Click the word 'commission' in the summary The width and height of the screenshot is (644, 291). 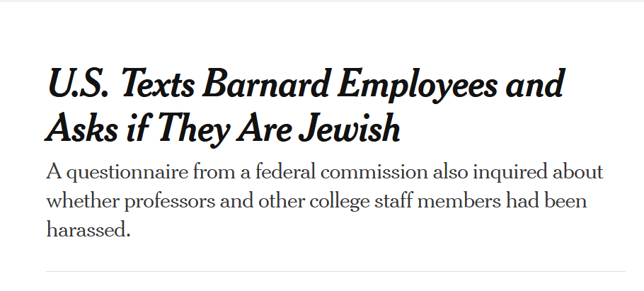(x=374, y=171)
